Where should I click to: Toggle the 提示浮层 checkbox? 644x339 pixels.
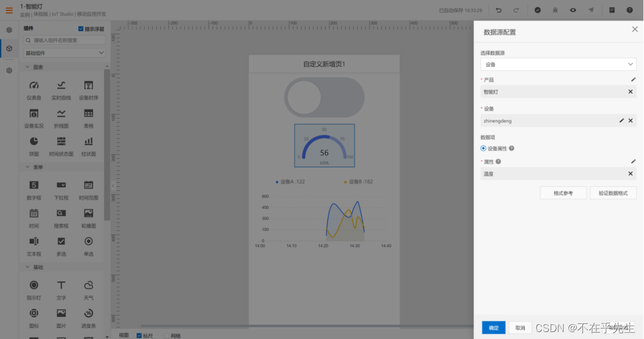[x=81, y=28]
